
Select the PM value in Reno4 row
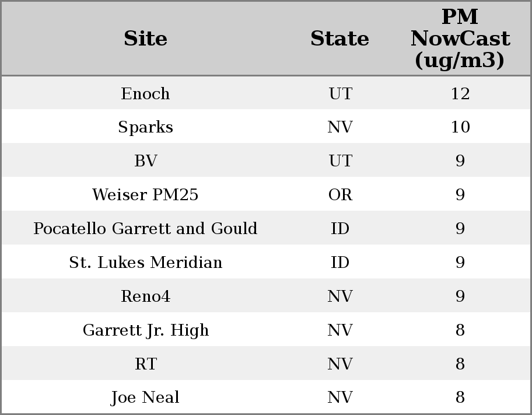[460, 297]
